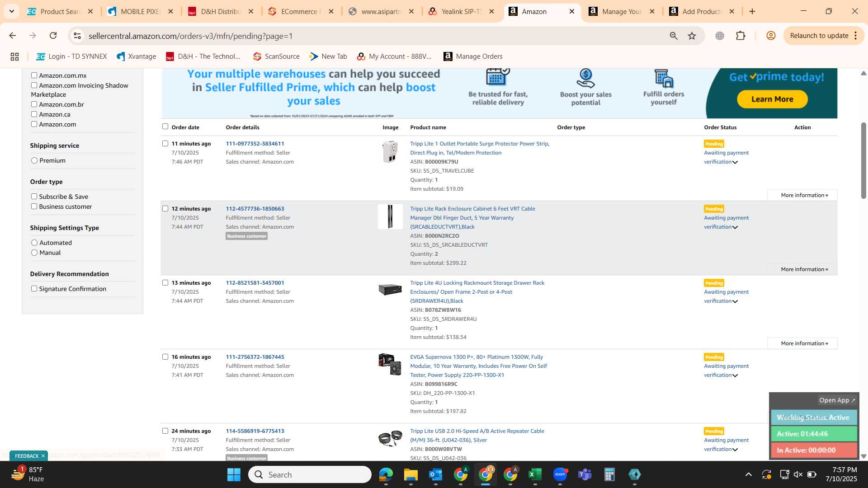The height and width of the screenshot is (488, 868).
Task: Click the Learn More prime button
Action: pos(772,99)
